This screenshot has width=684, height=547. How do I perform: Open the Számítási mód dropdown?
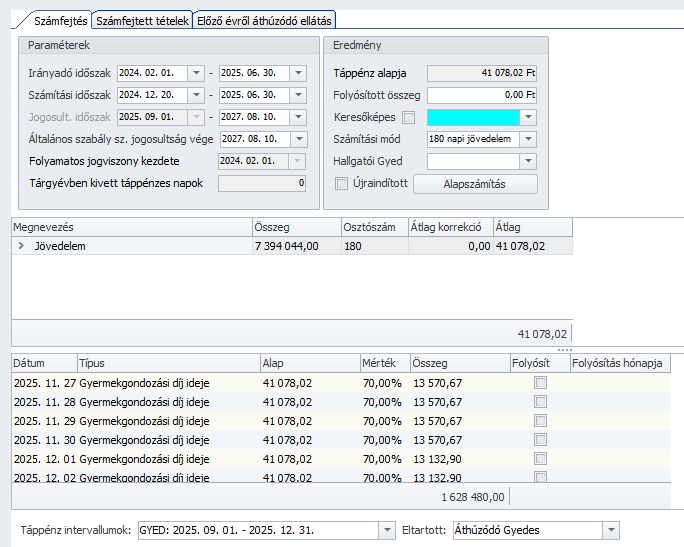click(530, 139)
